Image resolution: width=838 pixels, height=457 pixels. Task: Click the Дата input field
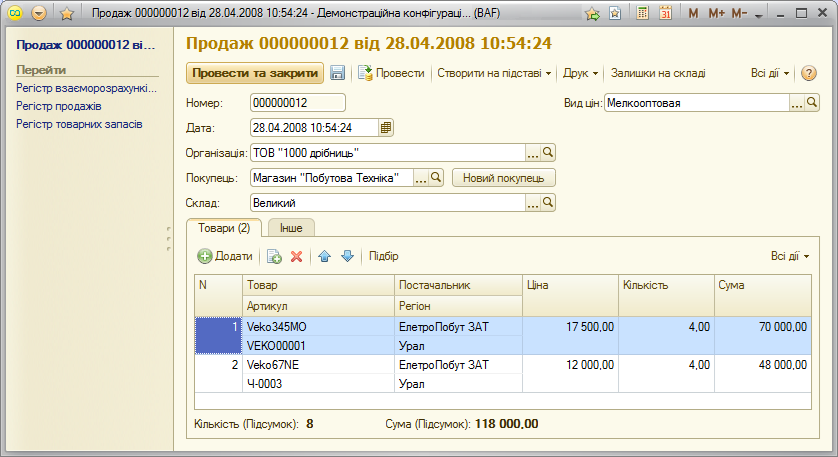tap(314, 128)
